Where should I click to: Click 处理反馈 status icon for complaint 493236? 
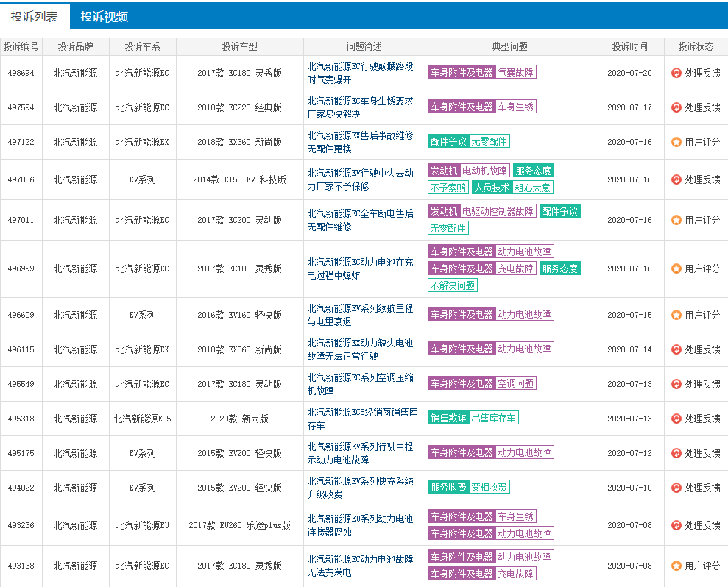676,525
